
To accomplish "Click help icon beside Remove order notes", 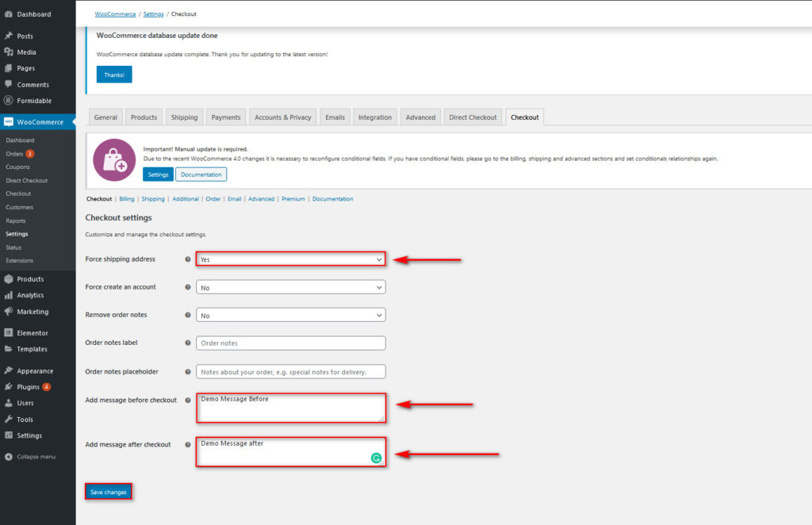I will 188,315.
